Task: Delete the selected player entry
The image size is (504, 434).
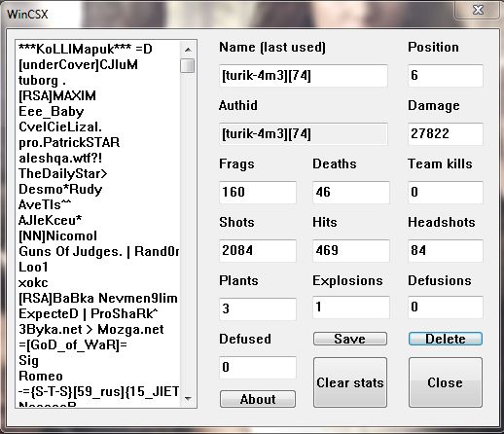Action: 446,339
